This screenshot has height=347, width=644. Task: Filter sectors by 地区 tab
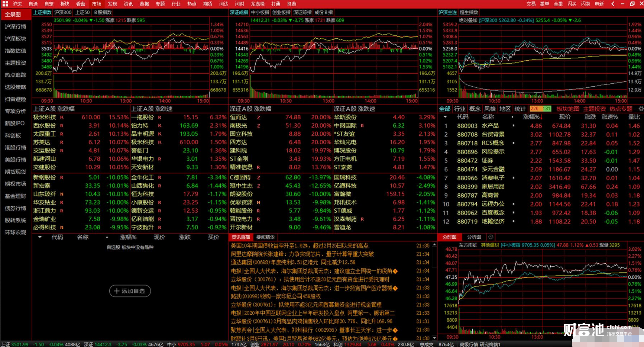coord(505,109)
